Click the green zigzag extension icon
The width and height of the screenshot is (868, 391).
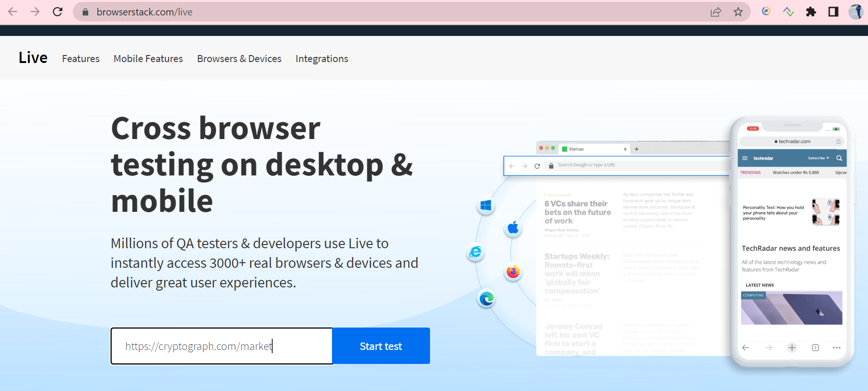789,12
